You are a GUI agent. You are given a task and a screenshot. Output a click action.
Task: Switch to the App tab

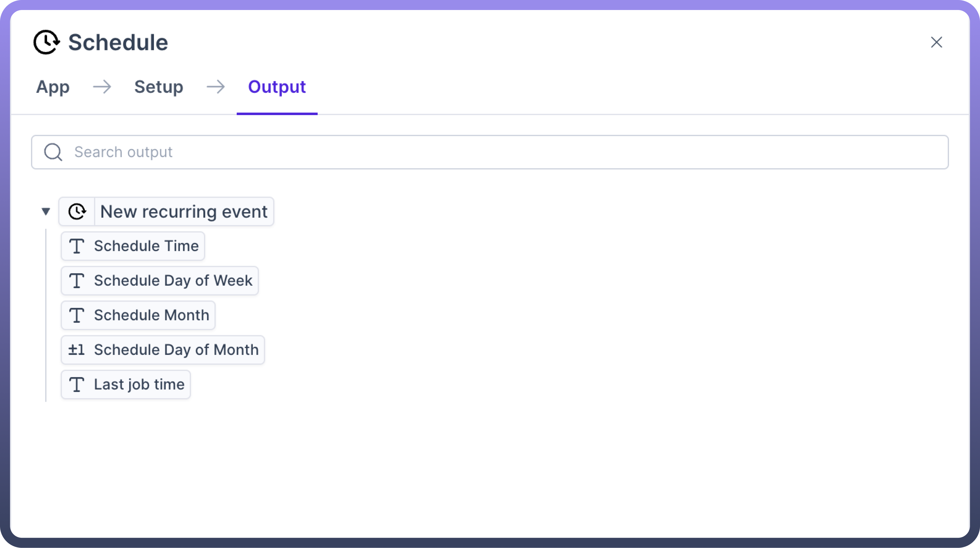(53, 87)
